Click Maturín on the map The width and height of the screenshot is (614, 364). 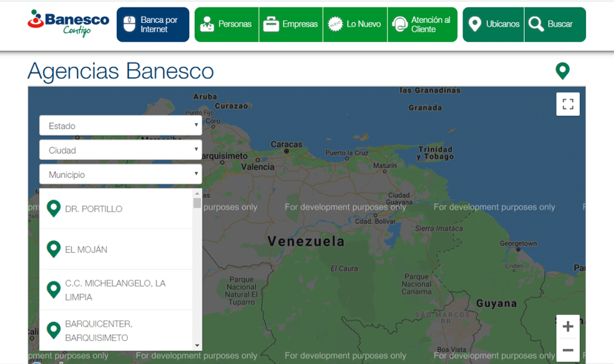(x=384, y=166)
